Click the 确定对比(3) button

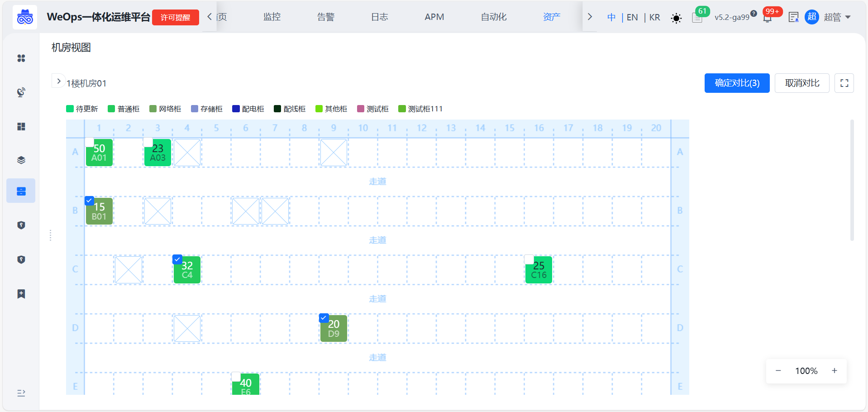tap(737, 83)
